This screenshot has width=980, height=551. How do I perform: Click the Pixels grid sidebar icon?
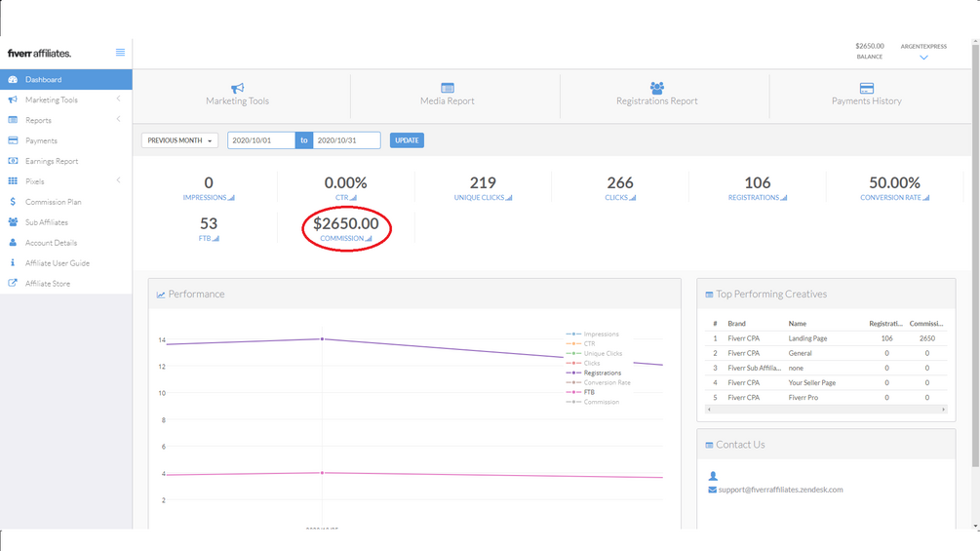click(x=13, y=181)
